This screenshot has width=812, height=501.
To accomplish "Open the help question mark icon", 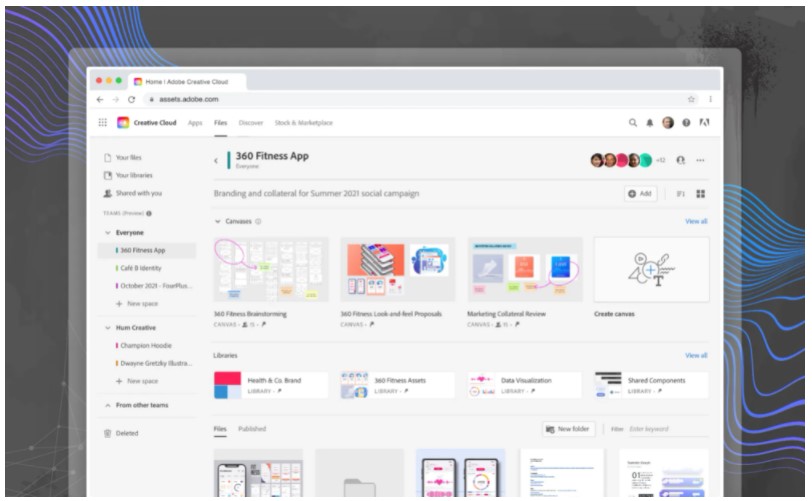I will 686,123.
